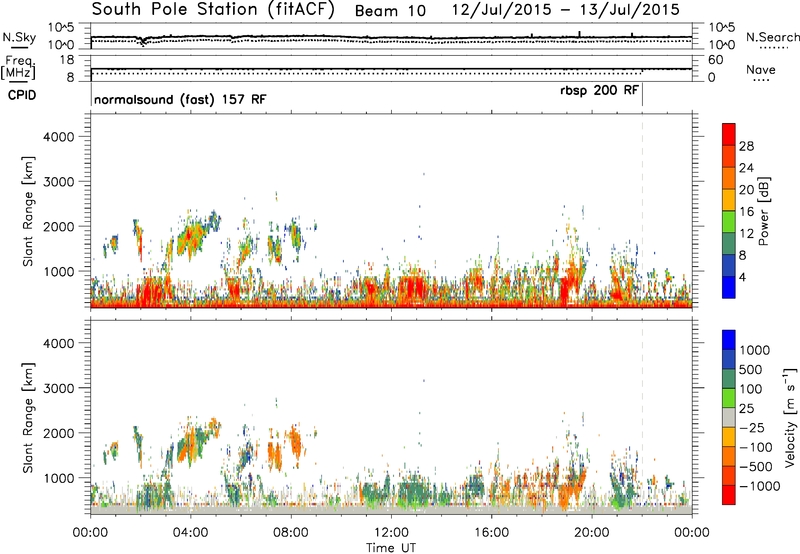Screen dimensions: 800x554
Task: Click the '20' label on Power colorbar
Action: pos(746,190)
